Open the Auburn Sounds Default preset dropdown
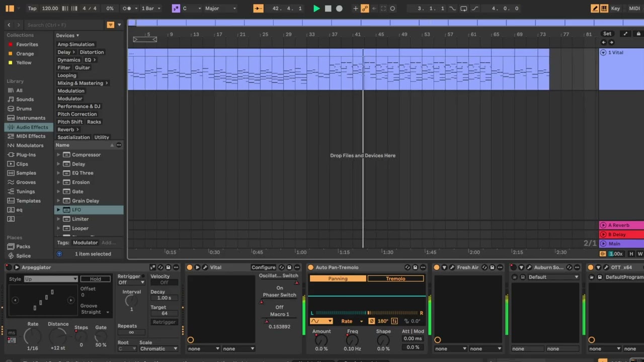The image size is (644, 362). pos(554,277)
